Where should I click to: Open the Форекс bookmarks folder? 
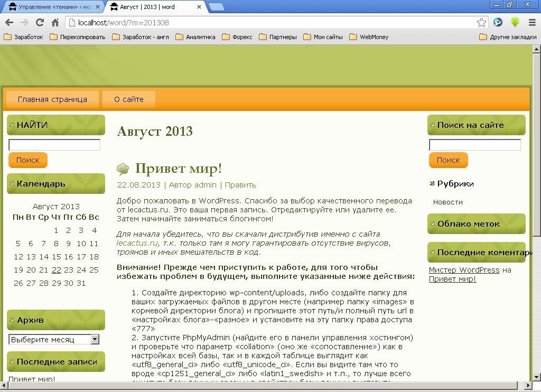pos(237,37)
